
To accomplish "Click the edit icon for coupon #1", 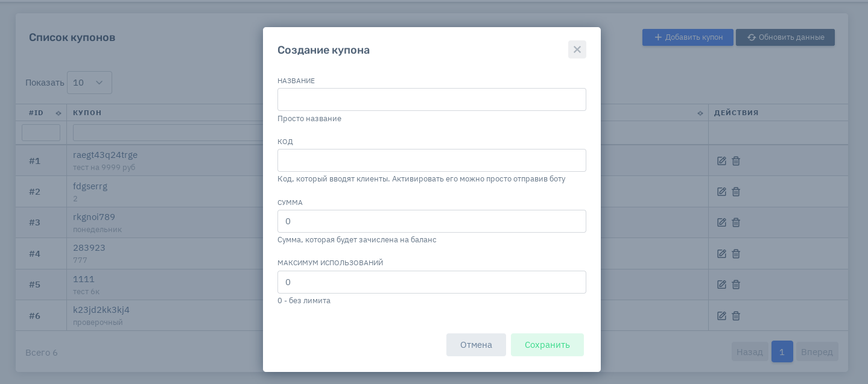I will click(721, 161).
